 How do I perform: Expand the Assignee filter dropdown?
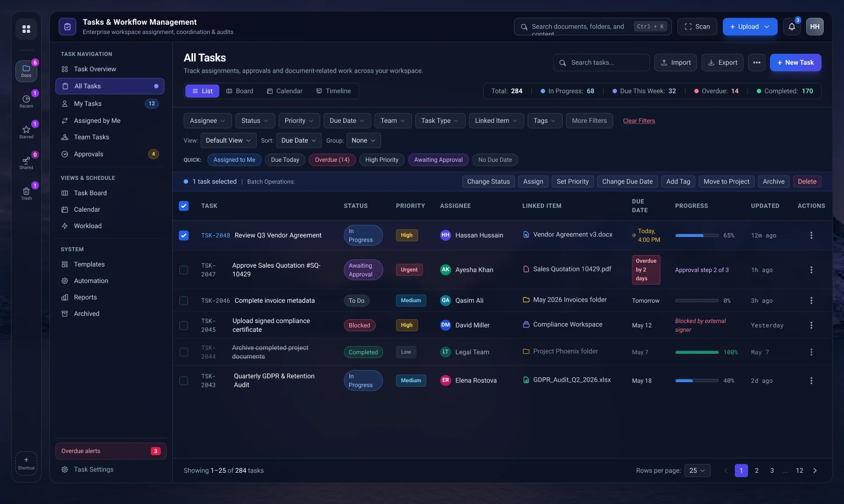[207, 121]
